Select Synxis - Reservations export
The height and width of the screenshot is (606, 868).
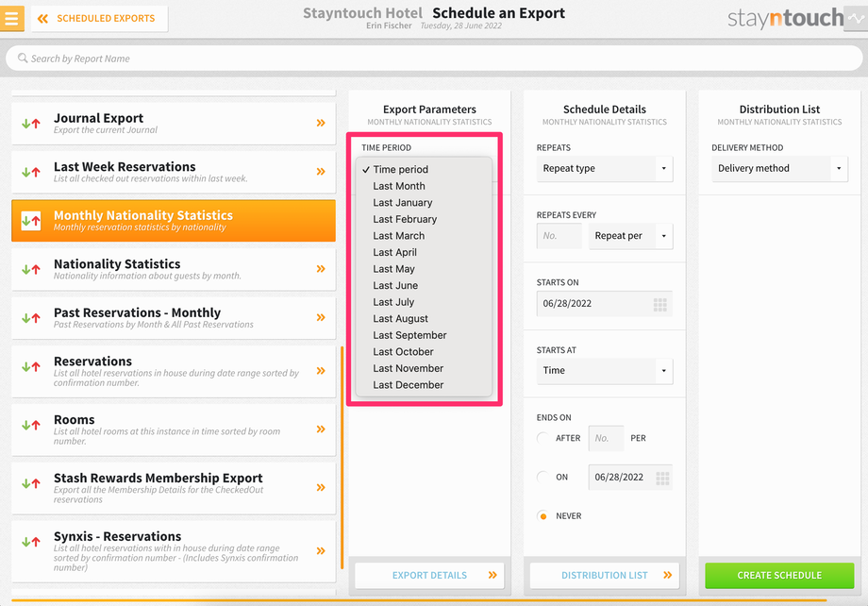point(174,551)
